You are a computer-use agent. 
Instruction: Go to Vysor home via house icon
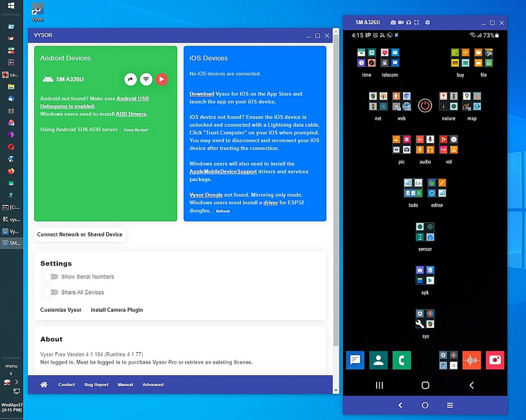tap(44, 384)
